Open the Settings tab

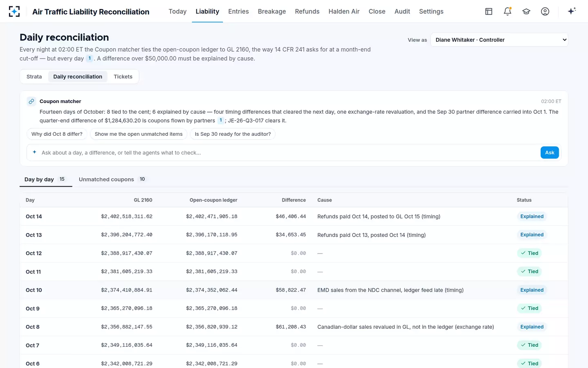pyautogui.click(x=431, y=11)
